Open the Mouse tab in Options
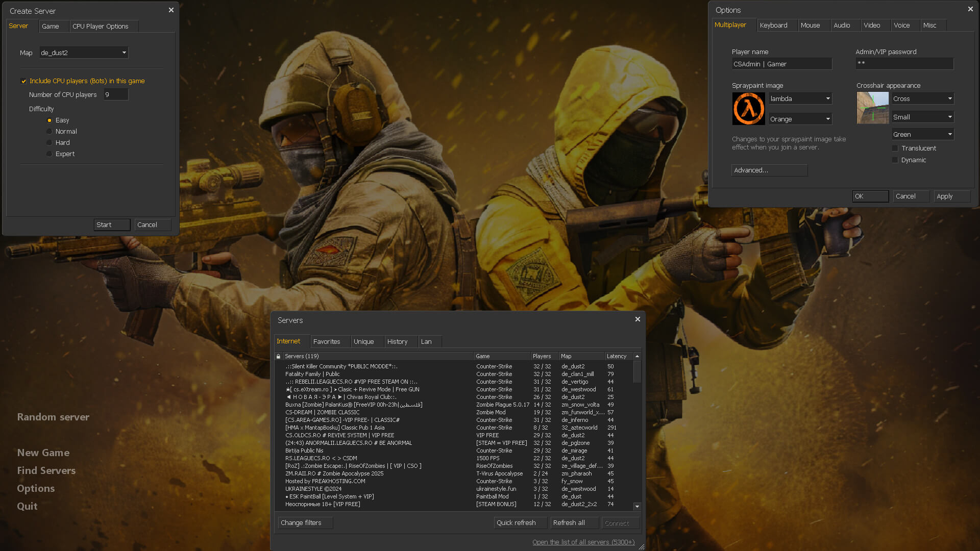Screen dimensions: 980x551 tap(814, 25)
